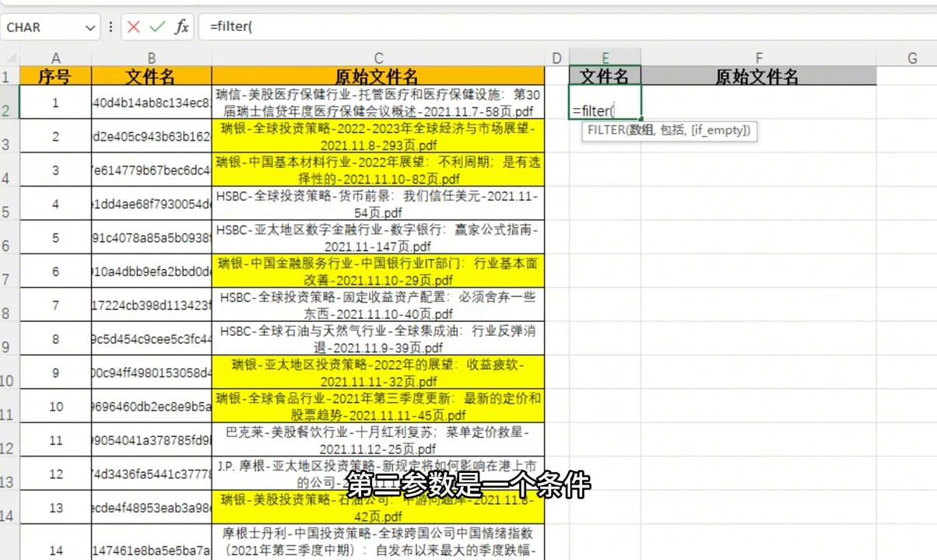Open Insert Function via the fx icon
The width and height of the screenshot is (937, 560).
[x=181, y=27]
